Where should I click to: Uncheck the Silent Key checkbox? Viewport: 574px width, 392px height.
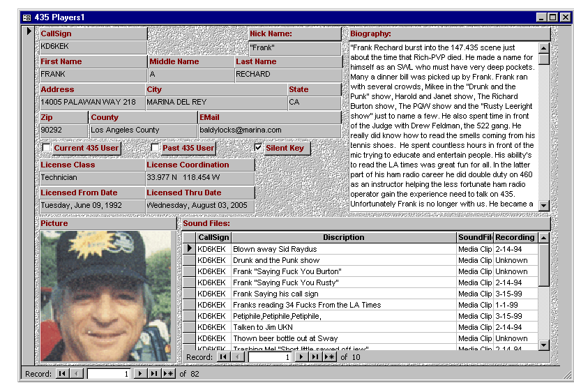[258, 147]
